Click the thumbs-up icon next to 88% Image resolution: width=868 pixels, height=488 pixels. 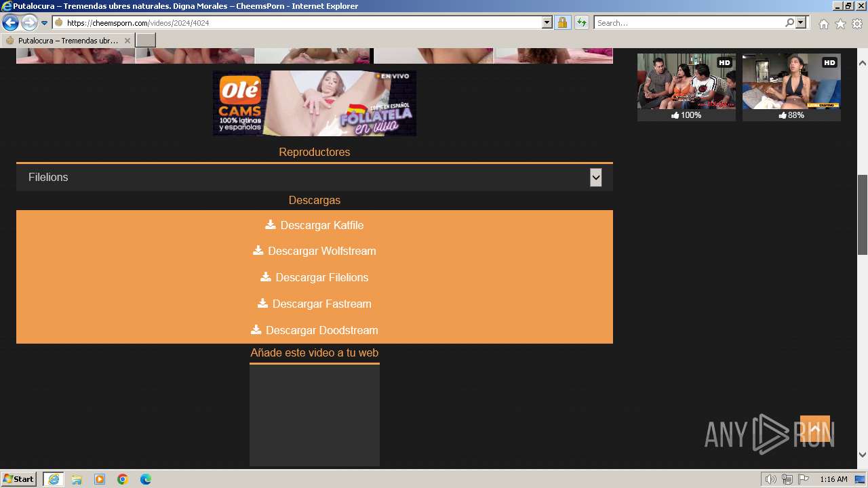pyautogui.click(x=783, y=115)
